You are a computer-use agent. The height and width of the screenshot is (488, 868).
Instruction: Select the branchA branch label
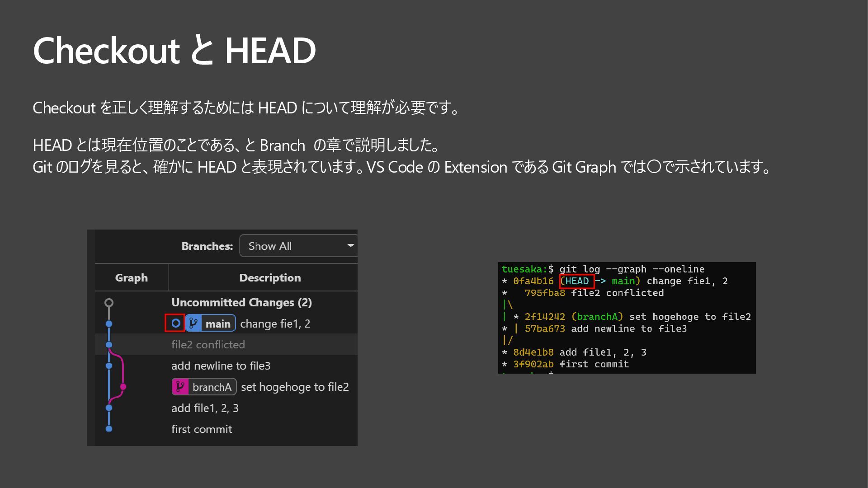(212, 387)
